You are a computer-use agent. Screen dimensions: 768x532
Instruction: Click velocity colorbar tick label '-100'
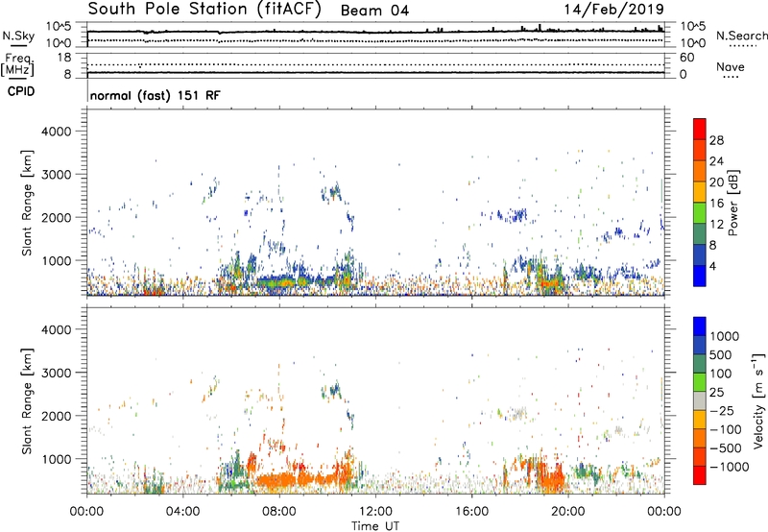coord(726,429)
